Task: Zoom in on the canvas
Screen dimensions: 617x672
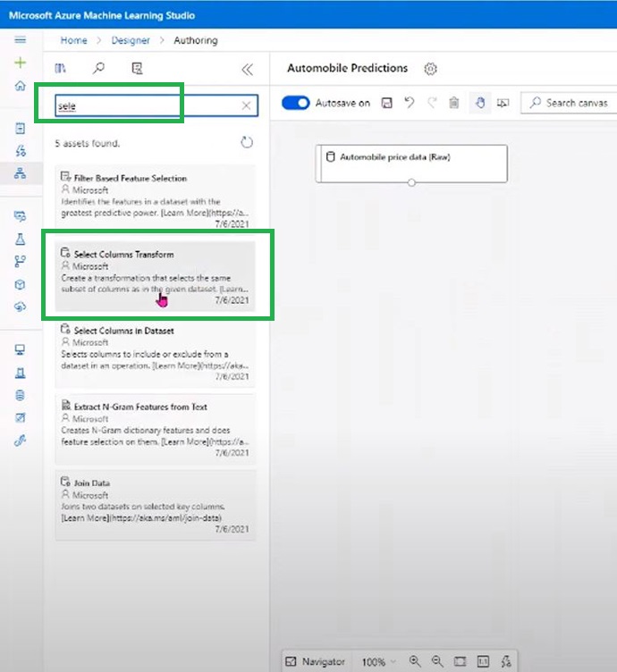Action: point(415,661)
